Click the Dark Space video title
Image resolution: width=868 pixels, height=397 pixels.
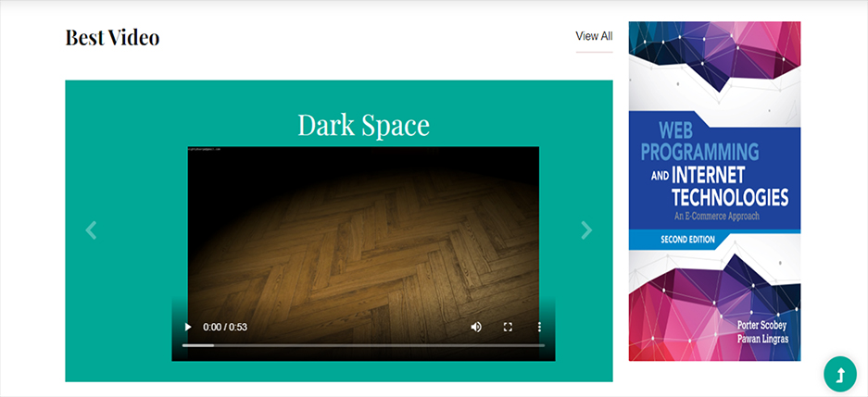(363, 125)
